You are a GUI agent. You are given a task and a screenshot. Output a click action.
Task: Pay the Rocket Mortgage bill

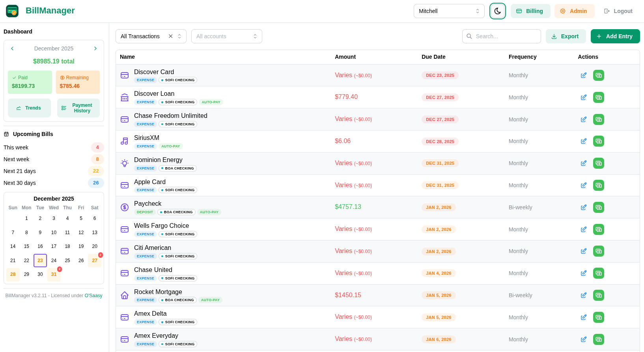coord(599,295)
